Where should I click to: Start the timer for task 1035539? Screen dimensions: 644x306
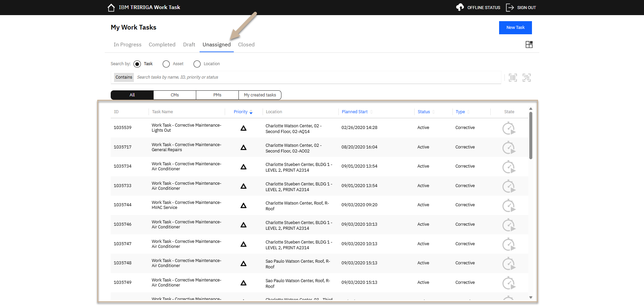coord(509,129)
